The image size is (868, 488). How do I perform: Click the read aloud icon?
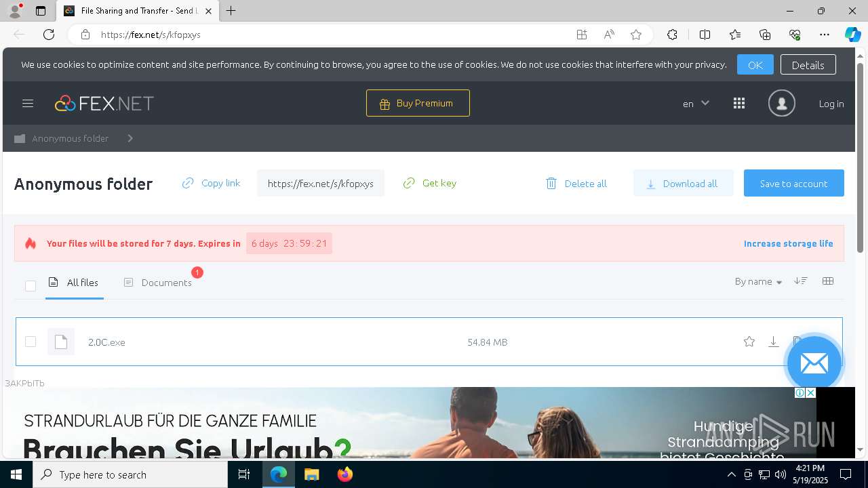(609, 35)
